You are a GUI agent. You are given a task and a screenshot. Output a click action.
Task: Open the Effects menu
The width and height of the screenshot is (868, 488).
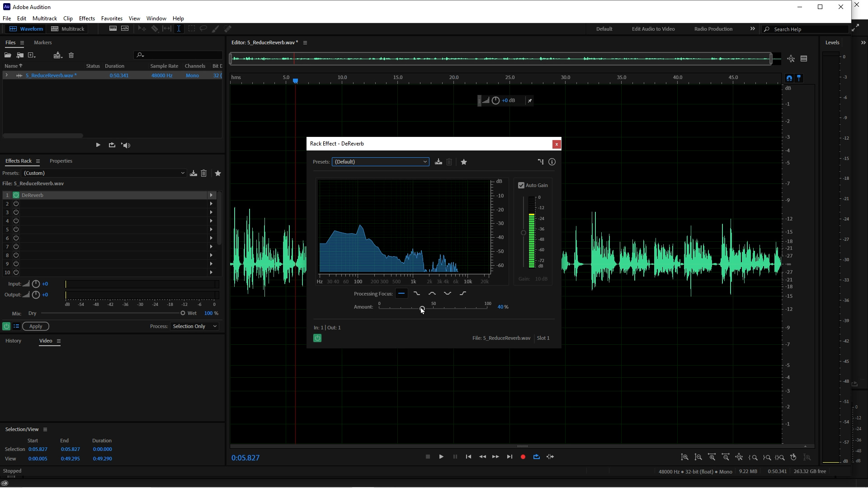pos(87,19)
